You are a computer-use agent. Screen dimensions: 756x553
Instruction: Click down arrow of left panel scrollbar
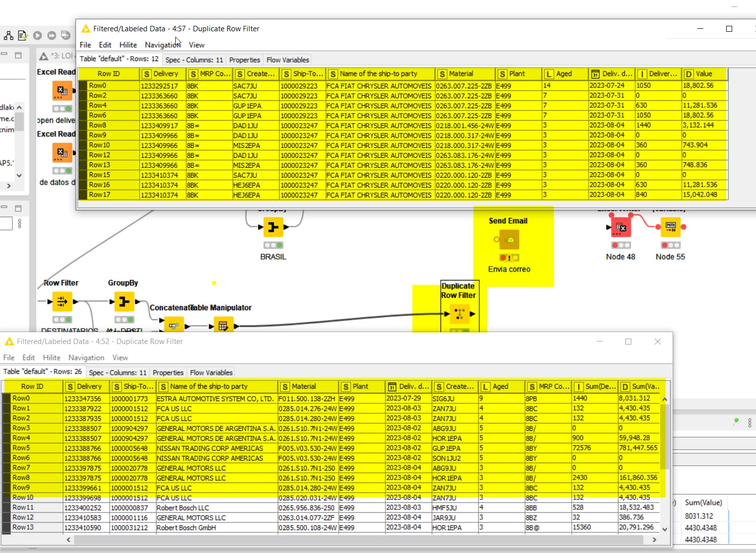click(x=19, y=175)
